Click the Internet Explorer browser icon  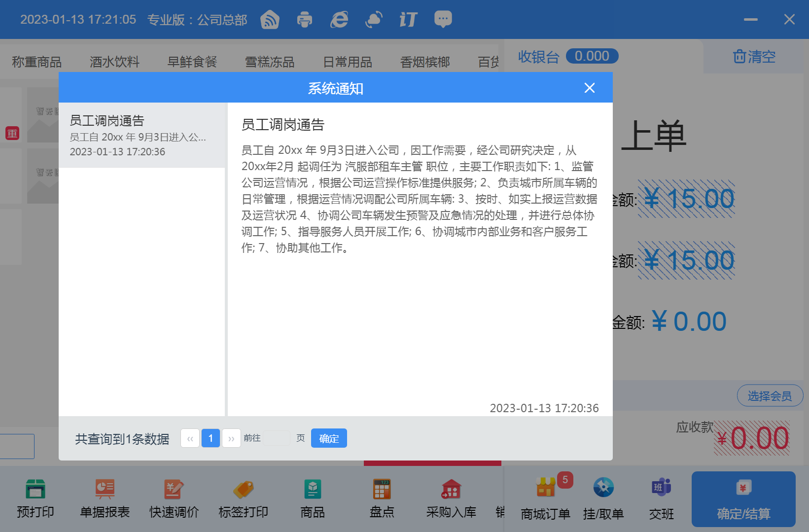339,20
